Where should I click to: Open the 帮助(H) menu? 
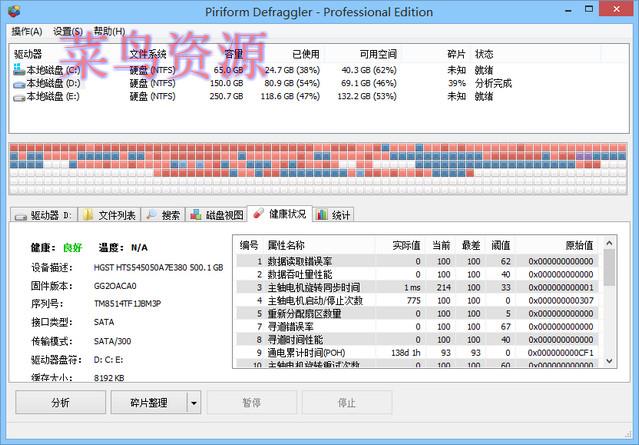click(109, 31)
